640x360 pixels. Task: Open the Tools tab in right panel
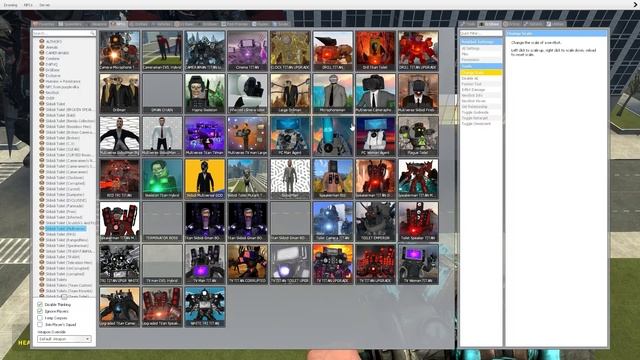click(x=468, y=24)
